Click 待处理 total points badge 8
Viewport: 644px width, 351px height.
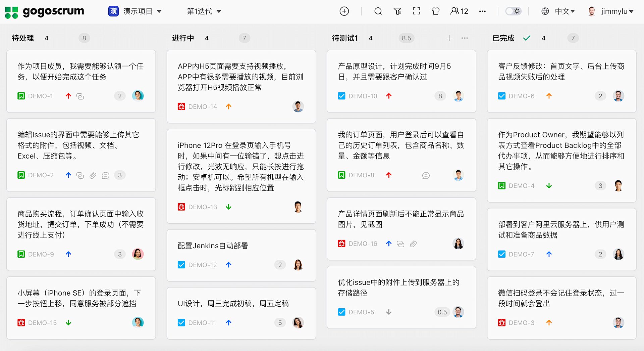[84, 38]
